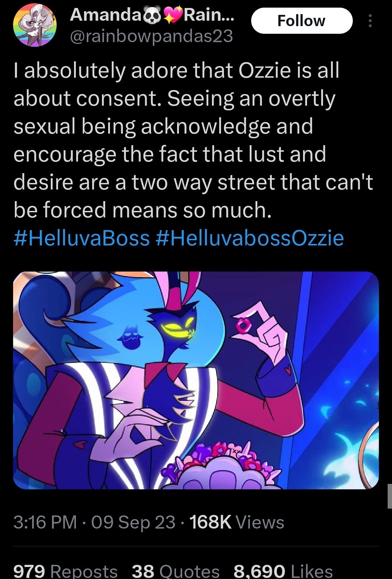392x579 pixels.
Task: Tap the #HelluvabossOzzie hashtag
Action: pos(249,238)
